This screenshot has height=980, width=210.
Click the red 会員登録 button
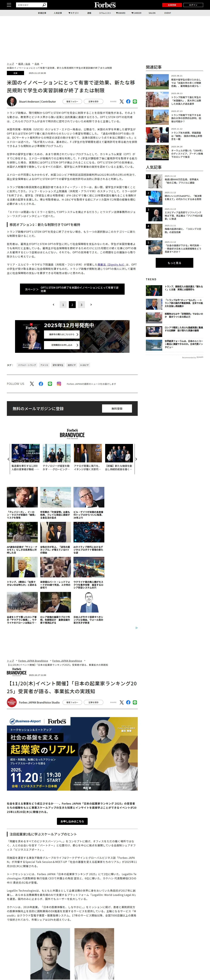[x=172, y=5]
